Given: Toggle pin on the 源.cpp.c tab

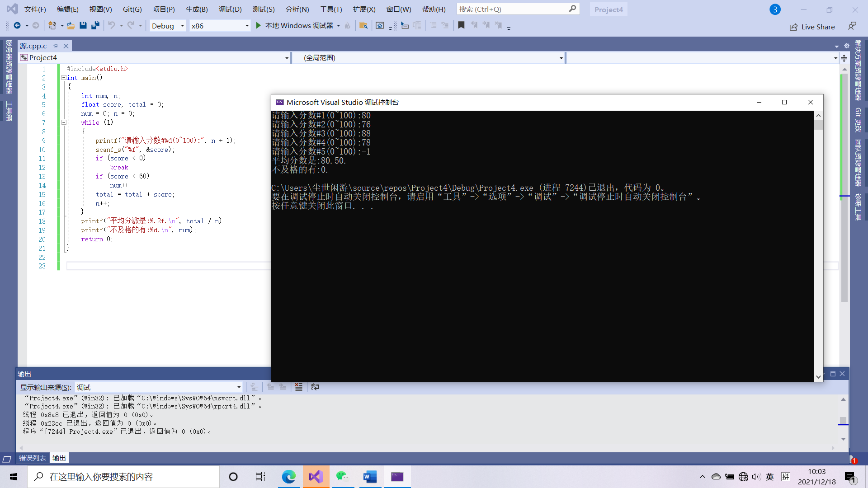Looking at the screenshot, I should point(56,46).
